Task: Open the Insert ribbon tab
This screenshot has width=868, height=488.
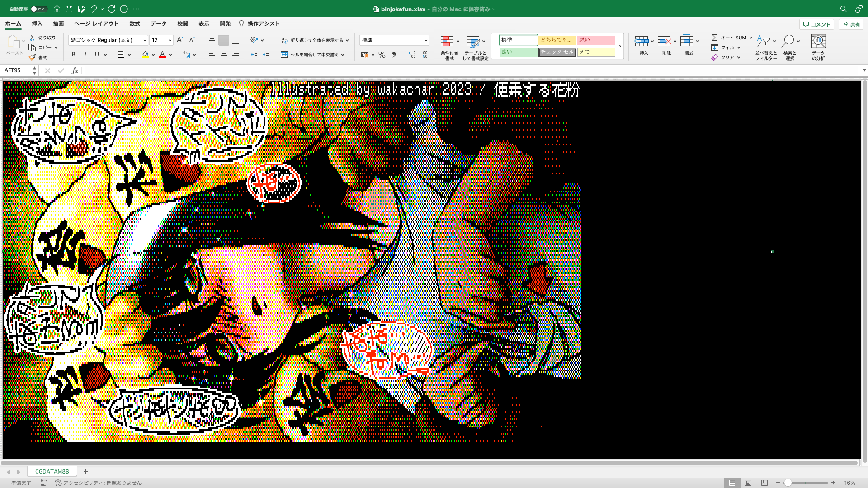Action: [37, 23]
